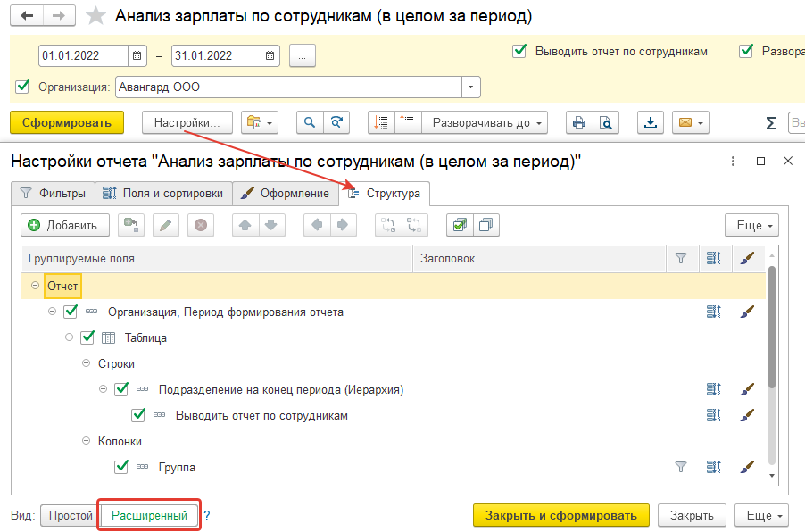Image resolution: width=805 pixels, height=532 pixels.
Task: Click the start date field 01.01.2022
Action: 83,55
